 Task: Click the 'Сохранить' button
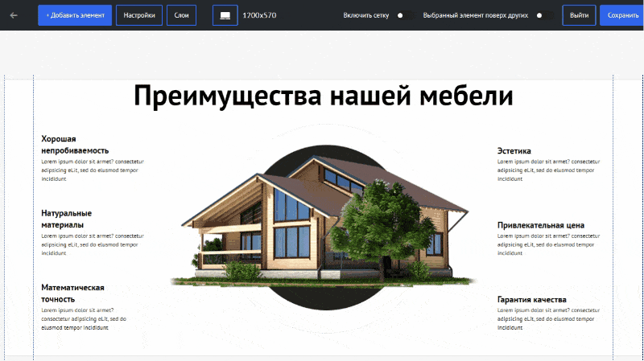(622, 15)
